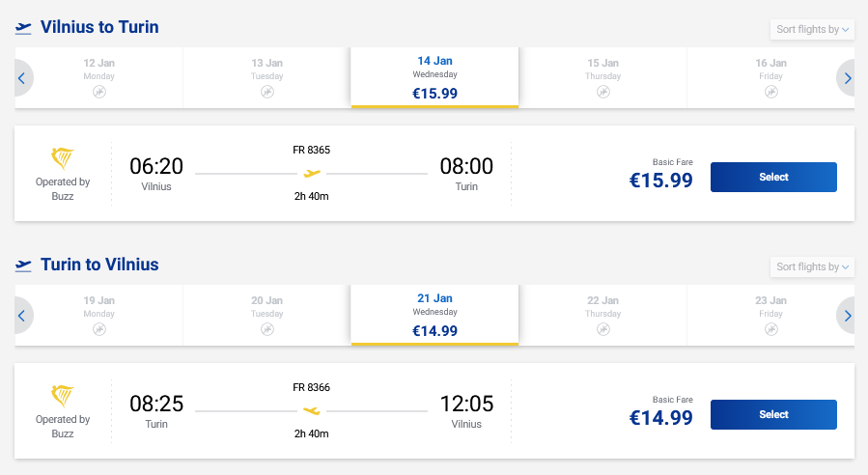Screen dimensions: 868x475
Task: Select the €15.99 Vilnius to Turin flight
Action: (773, 177)
